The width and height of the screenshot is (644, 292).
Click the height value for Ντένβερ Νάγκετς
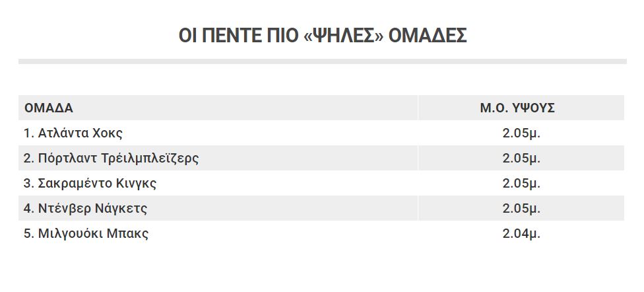coord(521,209)
